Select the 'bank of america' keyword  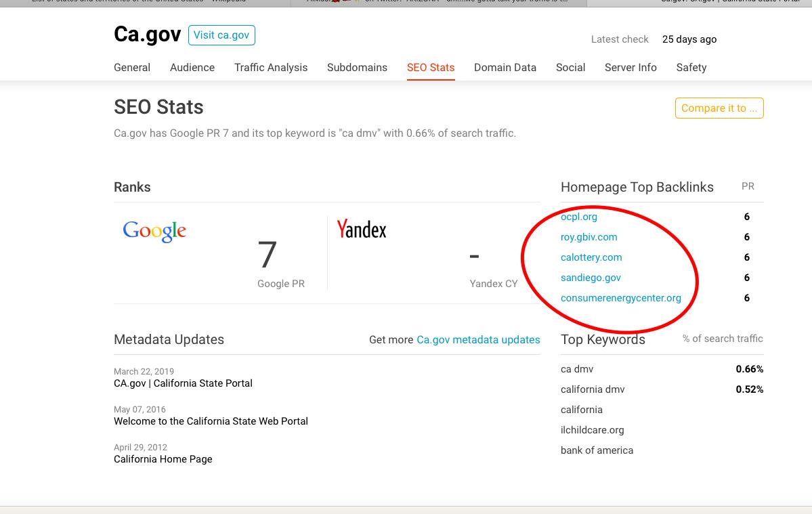click(x=597, y=450)
